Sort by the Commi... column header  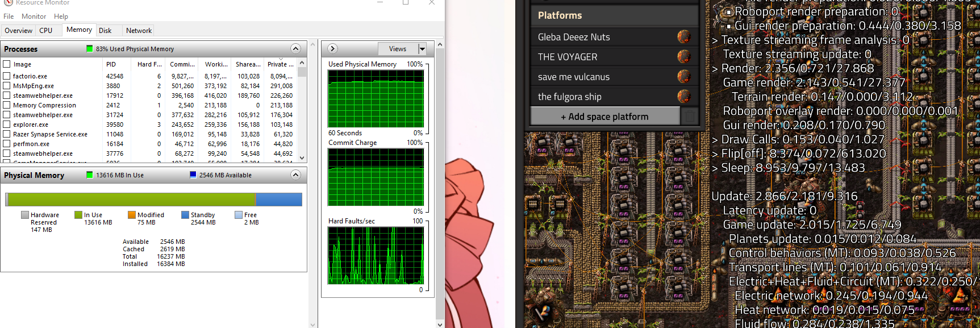[x=182, y=64]
